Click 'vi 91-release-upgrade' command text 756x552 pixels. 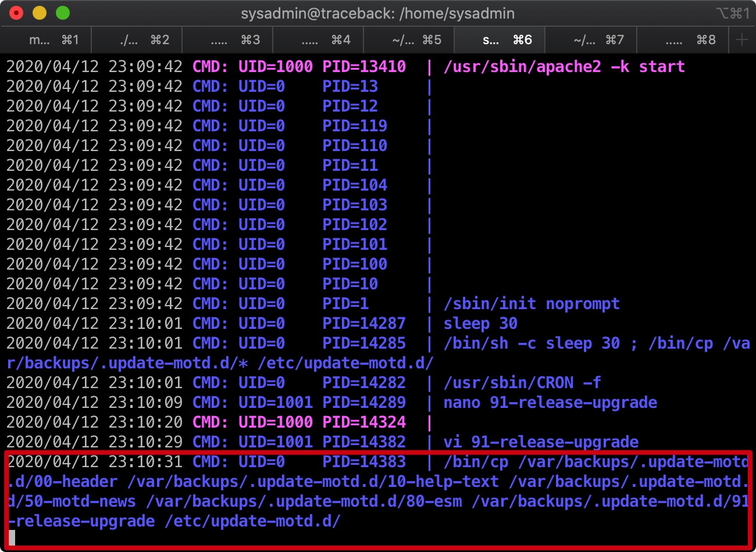541,442
